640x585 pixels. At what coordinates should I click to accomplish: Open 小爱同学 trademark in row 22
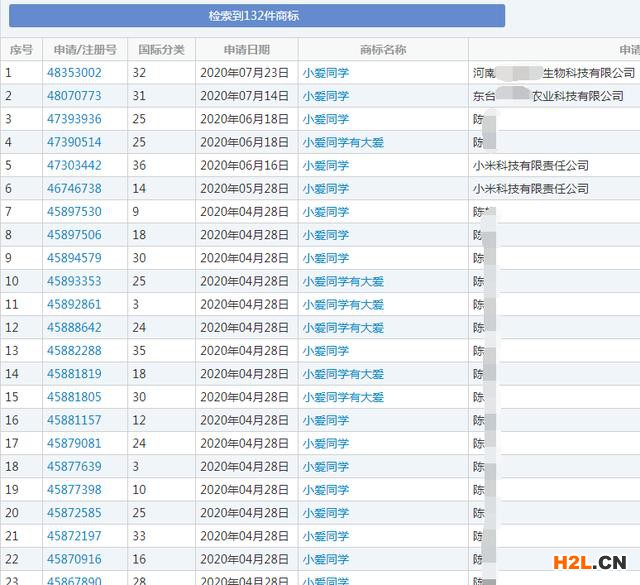(326, 559)
